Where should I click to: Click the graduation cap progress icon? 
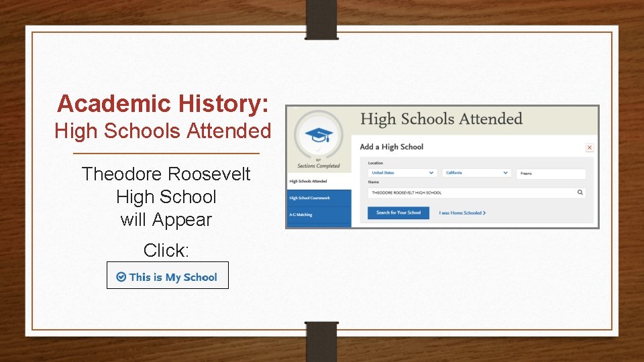click(x=319, y=135)
